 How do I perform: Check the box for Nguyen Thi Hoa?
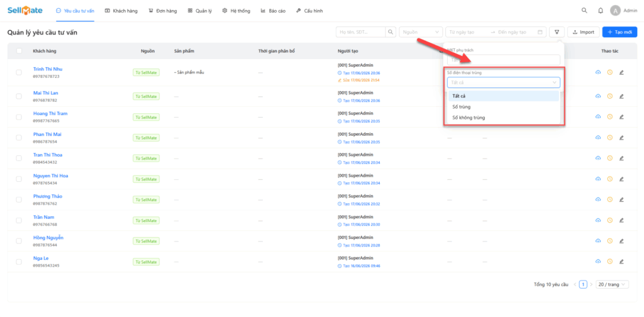tap(19, 179)
